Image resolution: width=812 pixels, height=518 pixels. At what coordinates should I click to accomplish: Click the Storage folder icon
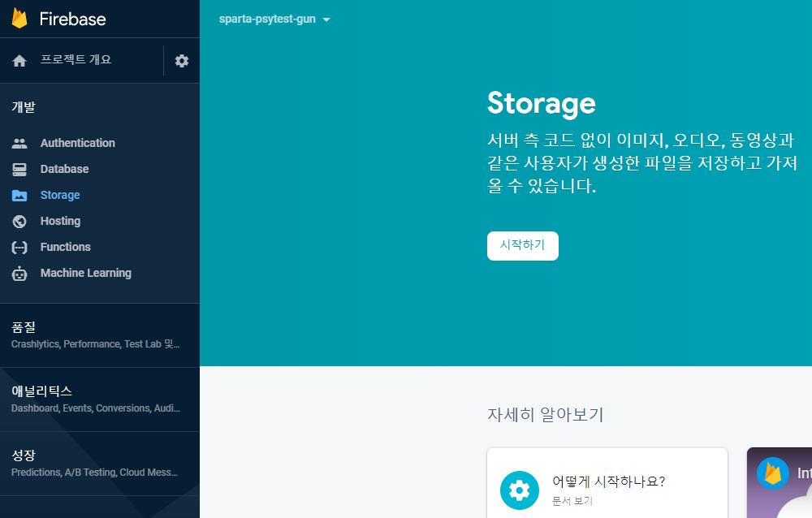coord(19,196)
